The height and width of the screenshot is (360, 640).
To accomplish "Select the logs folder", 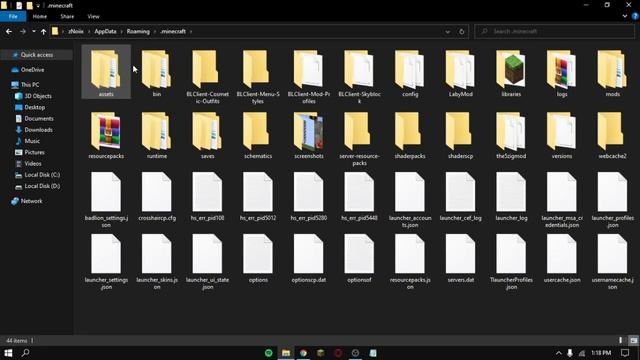I will coord(562,73).
